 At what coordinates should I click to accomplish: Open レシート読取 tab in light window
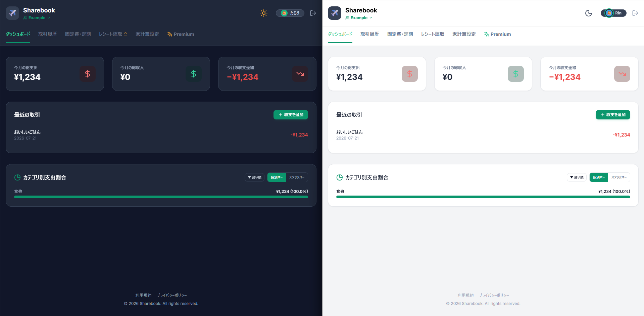point(433,34)
